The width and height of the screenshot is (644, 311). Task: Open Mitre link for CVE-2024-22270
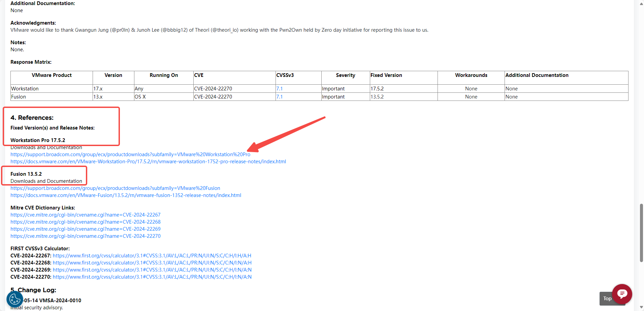pyautogui.click(x=86, y=236)
